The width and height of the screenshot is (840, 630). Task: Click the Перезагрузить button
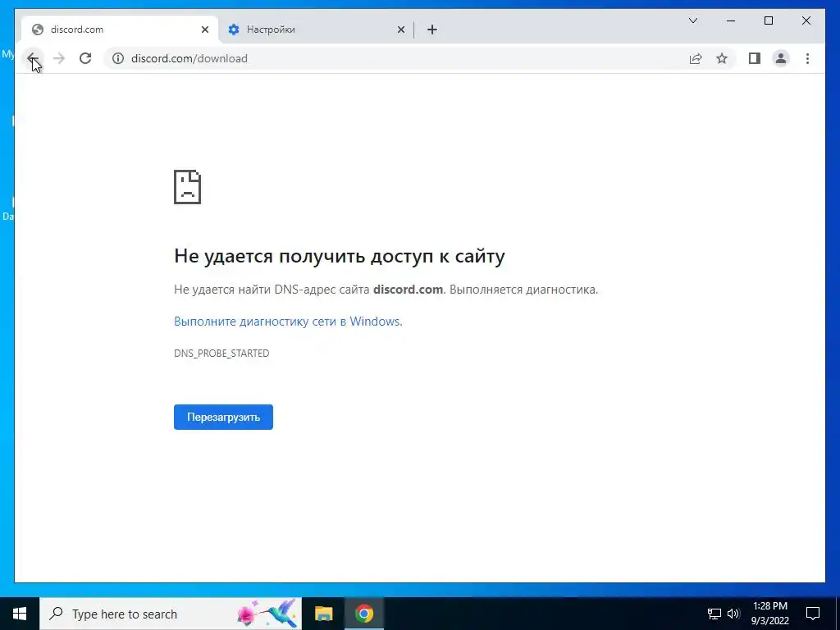click(223, 417)
